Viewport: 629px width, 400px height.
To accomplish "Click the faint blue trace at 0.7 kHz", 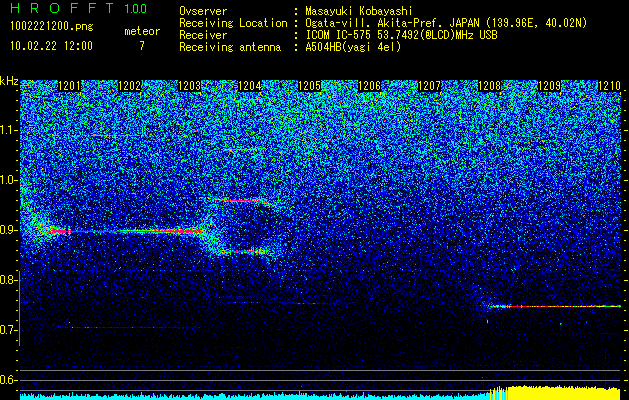I will point(129,327).
